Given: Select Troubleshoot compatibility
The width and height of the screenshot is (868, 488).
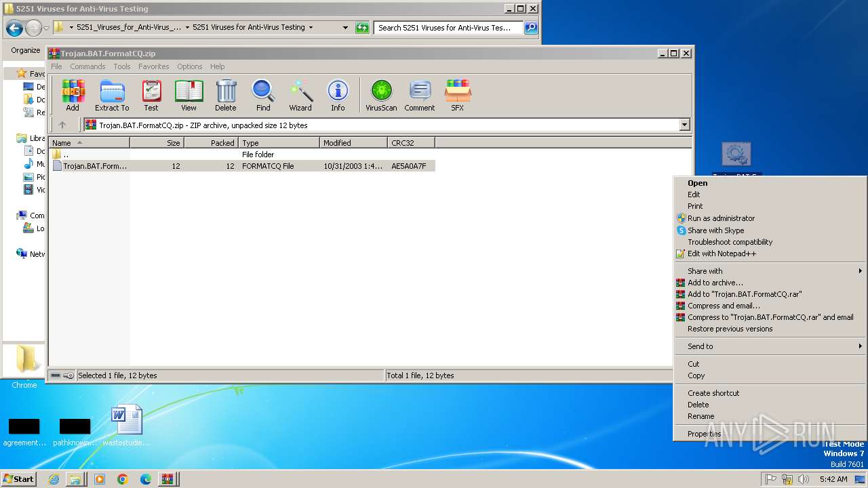Looking at the screenshot, I should pyautogui.click(x=770, y=242).
